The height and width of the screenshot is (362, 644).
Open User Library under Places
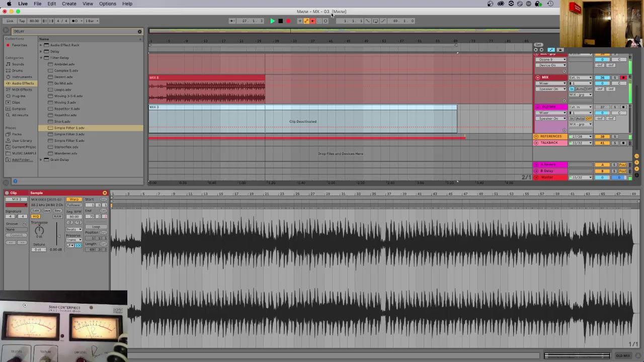22,140
